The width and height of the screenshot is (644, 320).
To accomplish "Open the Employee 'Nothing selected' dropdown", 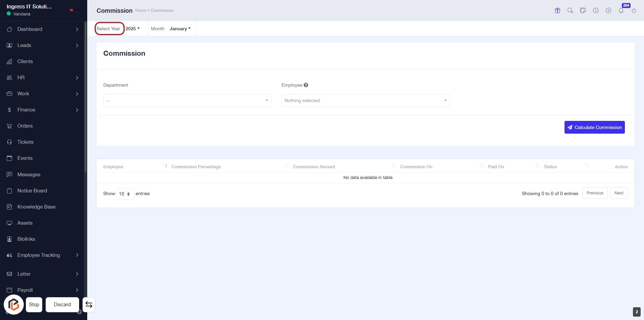I will [365, 101].
